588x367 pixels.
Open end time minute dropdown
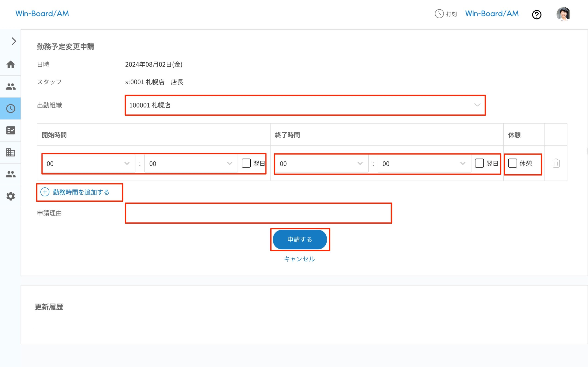pyautogui.click(x=424, y=164)
